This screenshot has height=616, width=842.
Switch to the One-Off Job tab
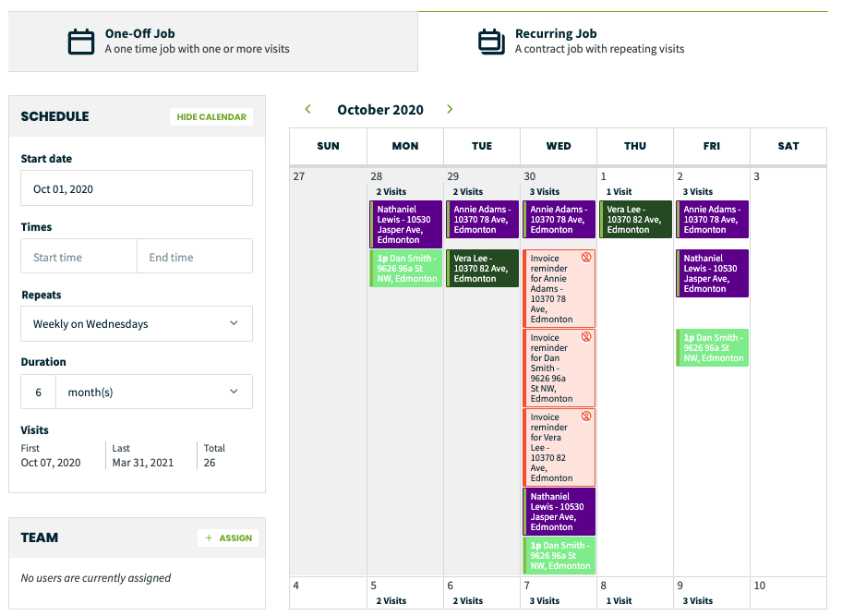click(213, 42)
